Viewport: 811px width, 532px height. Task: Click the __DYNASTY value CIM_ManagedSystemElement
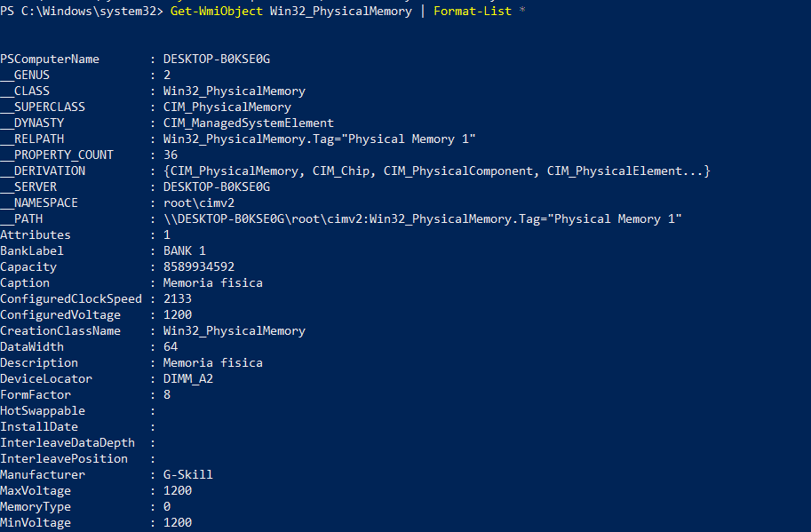point(248,123)
